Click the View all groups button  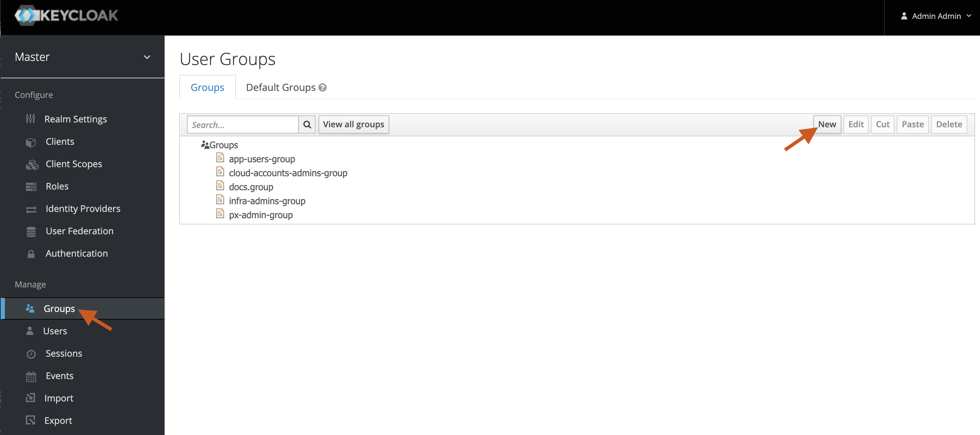(x=353, y=124)
